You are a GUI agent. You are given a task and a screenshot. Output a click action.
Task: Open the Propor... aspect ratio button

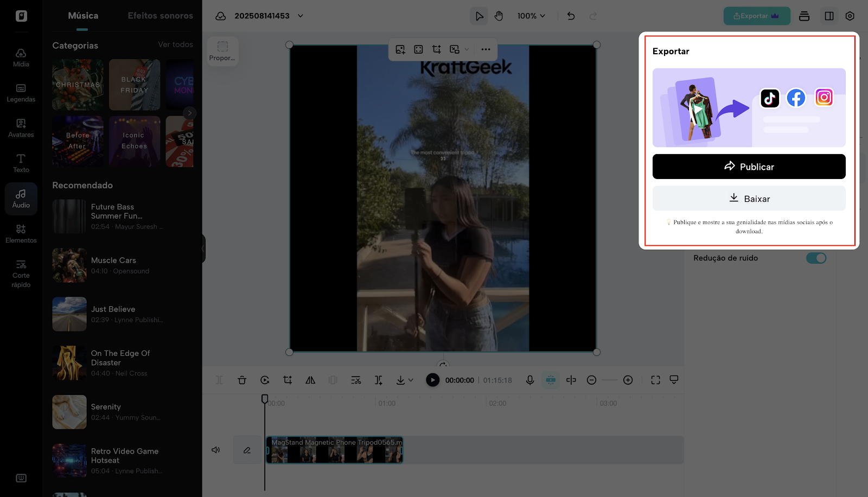point(222,51)
